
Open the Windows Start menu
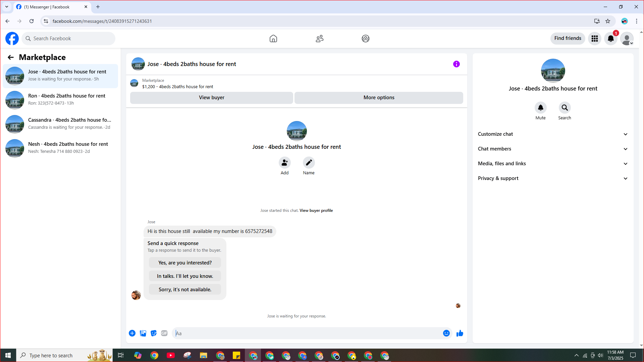pyautogui.click(x=8, y=355)
